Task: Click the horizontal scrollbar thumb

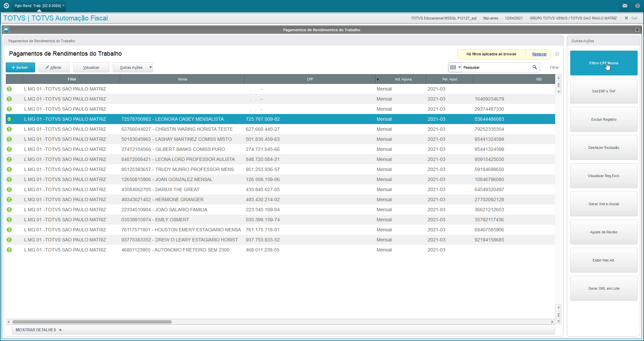Action: tap(92, 322)
